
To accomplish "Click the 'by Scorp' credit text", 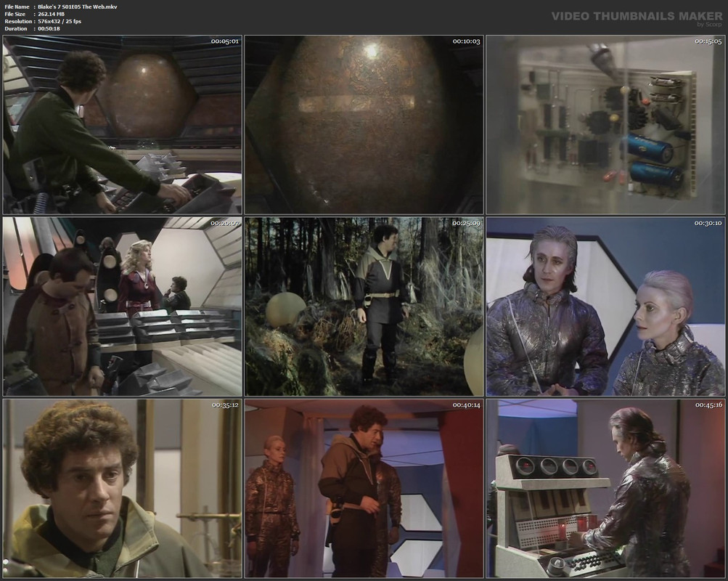I will pos(710,24).
